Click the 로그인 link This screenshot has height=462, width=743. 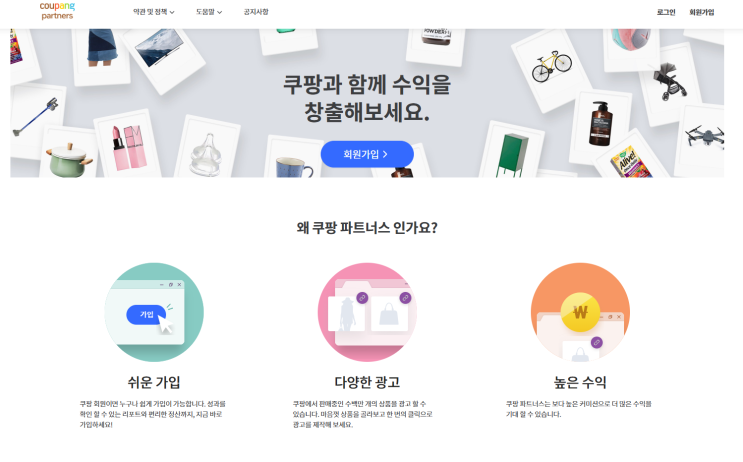tap(666, 12)
